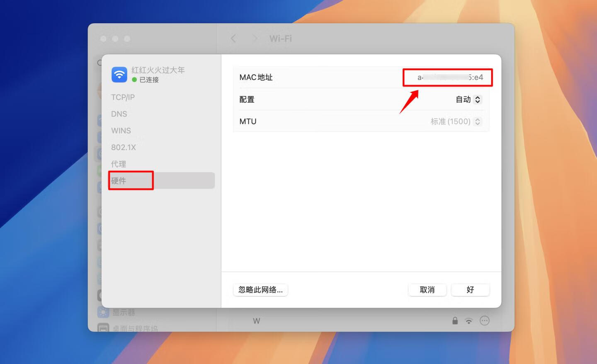Click the MAC 地址 label
Viewport: 597px width, 364px height.
click(256, 78)
